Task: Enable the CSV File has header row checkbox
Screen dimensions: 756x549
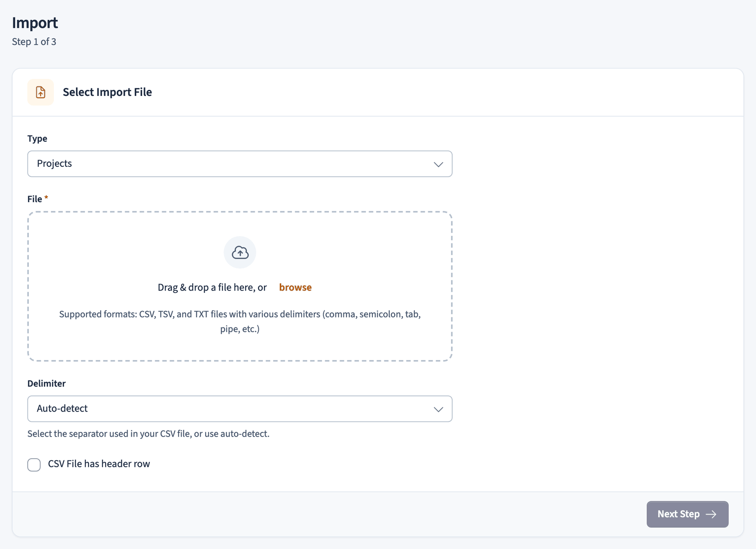Action: tap(34, 464)
